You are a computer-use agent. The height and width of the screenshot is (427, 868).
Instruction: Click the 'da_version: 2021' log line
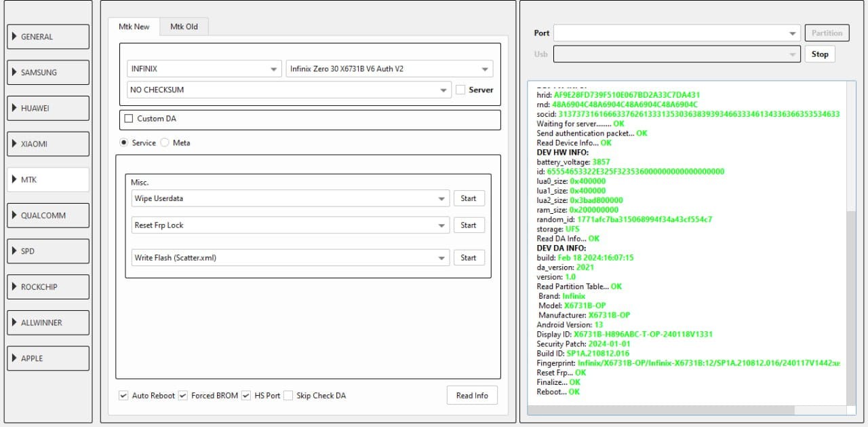pyautogui.click(x=566, y=267)
